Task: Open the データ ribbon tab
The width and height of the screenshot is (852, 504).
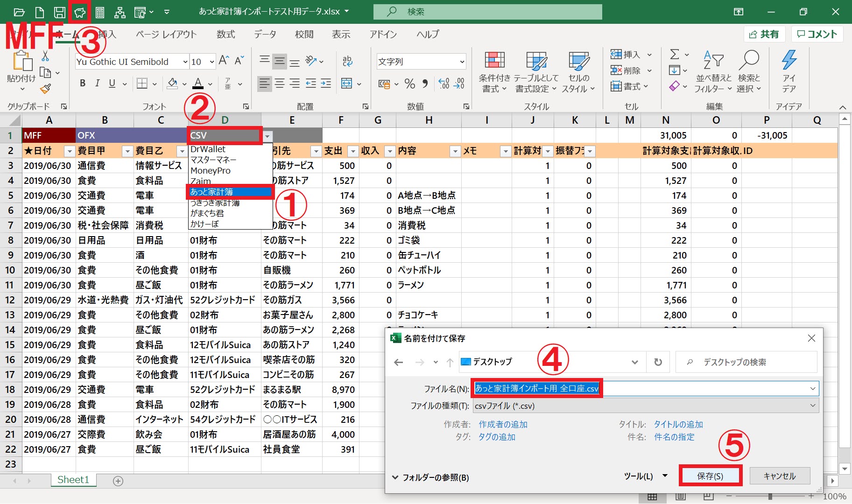Action: click(265, 34)
